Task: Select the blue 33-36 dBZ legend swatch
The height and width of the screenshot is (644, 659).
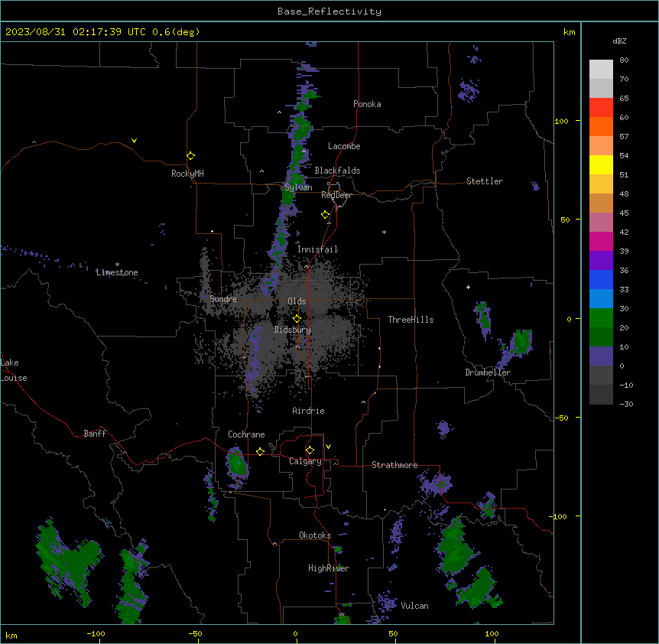Action: coord(601,279)
